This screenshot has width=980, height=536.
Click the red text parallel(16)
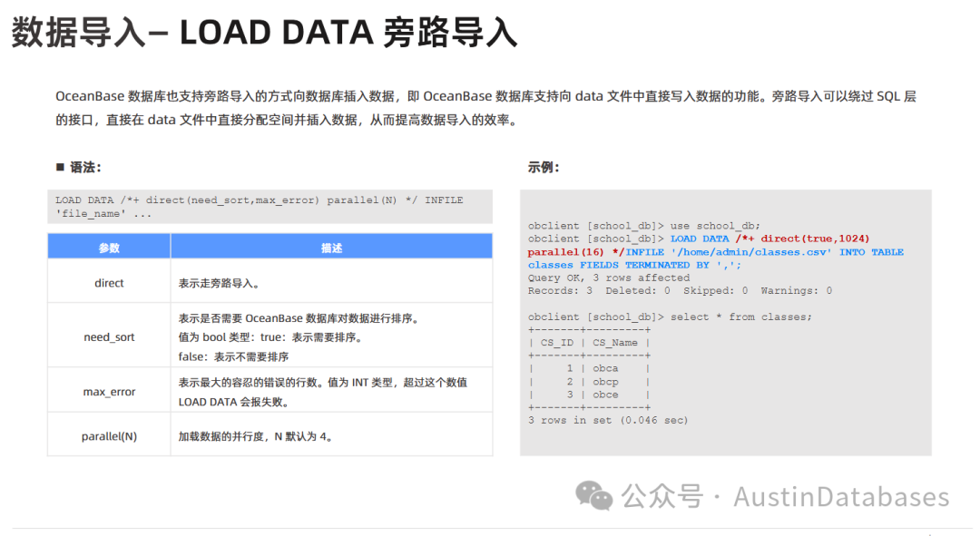point(565,252)
